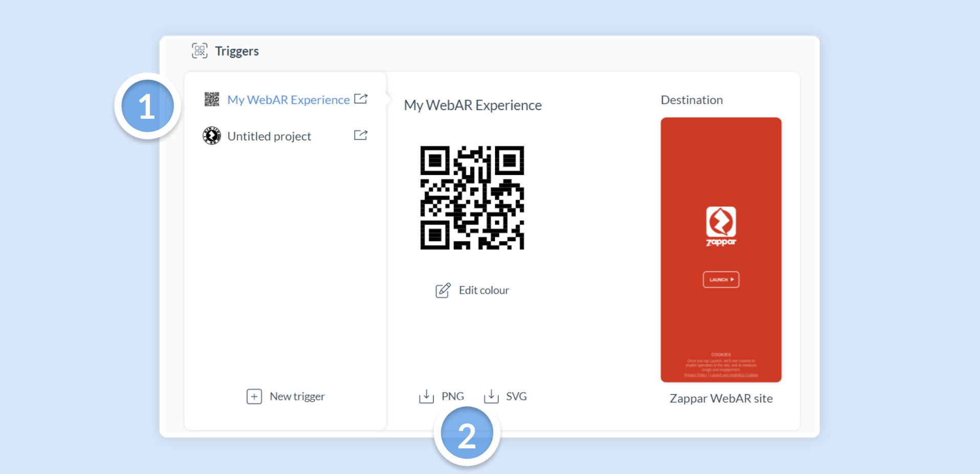Download QR code as SVG

point(516,396)
